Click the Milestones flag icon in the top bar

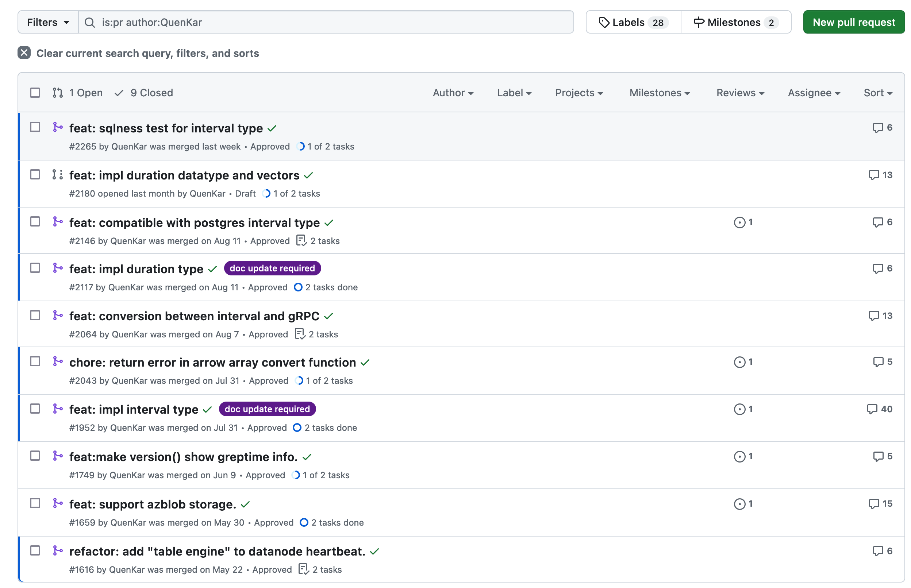point(699,22)
